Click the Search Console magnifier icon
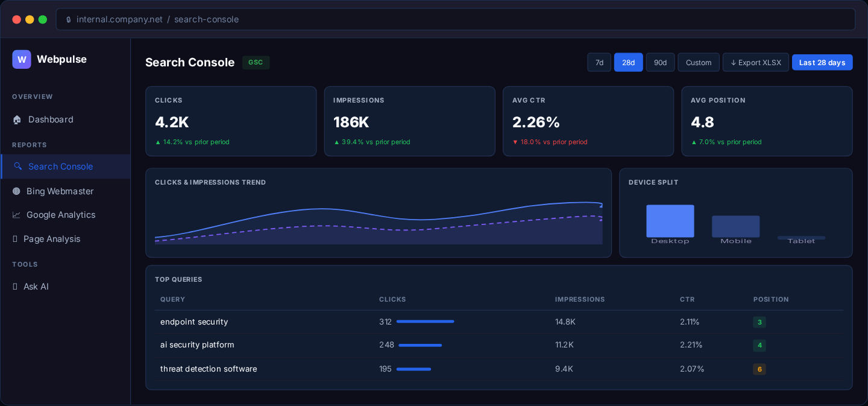The width and height of the screenshot is (868, 406). [17, 166]
